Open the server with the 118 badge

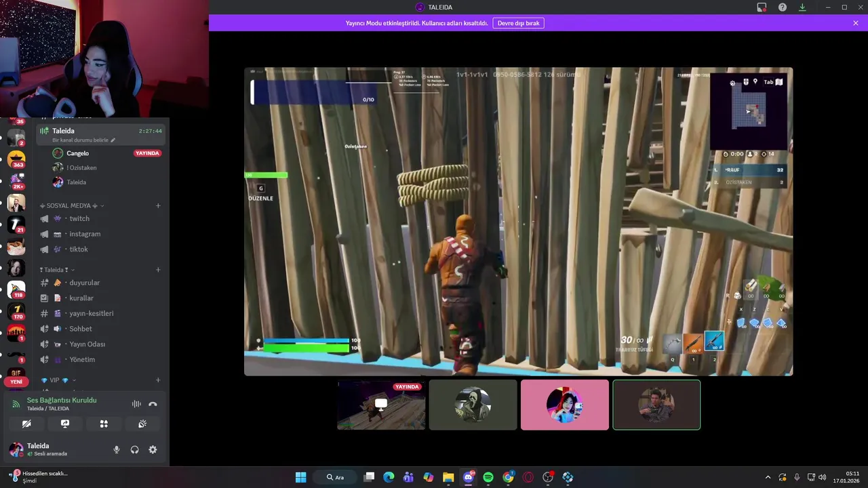16,289
